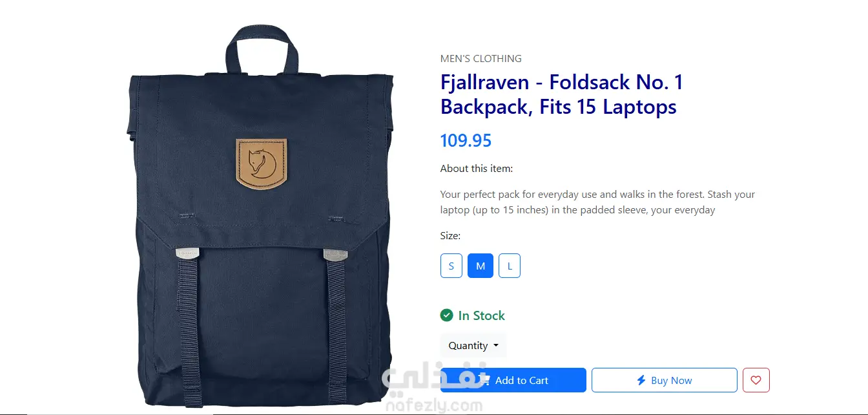Click the 109.95 price
868x415 pixels.
466,140
